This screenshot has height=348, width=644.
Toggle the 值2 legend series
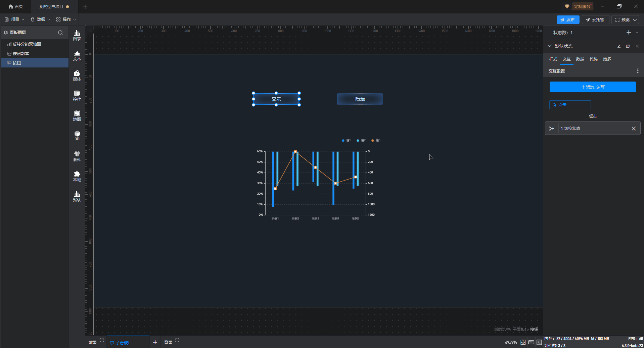click(361, 140)
